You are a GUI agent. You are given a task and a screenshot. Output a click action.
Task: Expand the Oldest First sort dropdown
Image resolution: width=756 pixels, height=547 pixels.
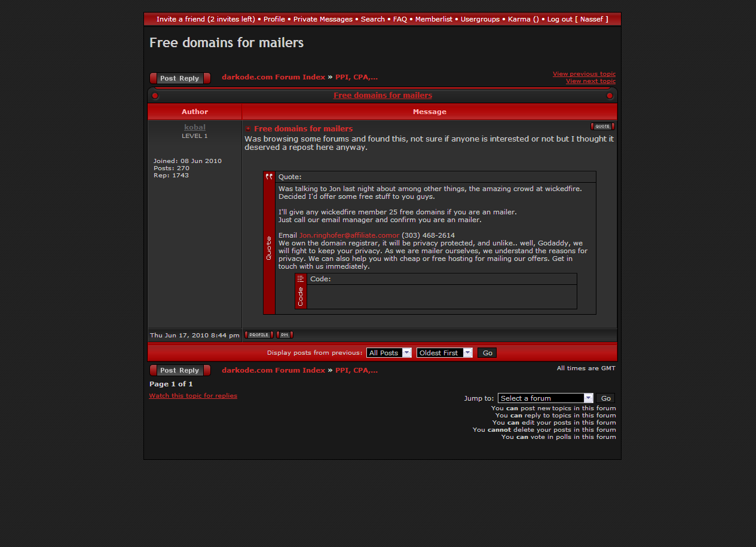pos(444,353)
